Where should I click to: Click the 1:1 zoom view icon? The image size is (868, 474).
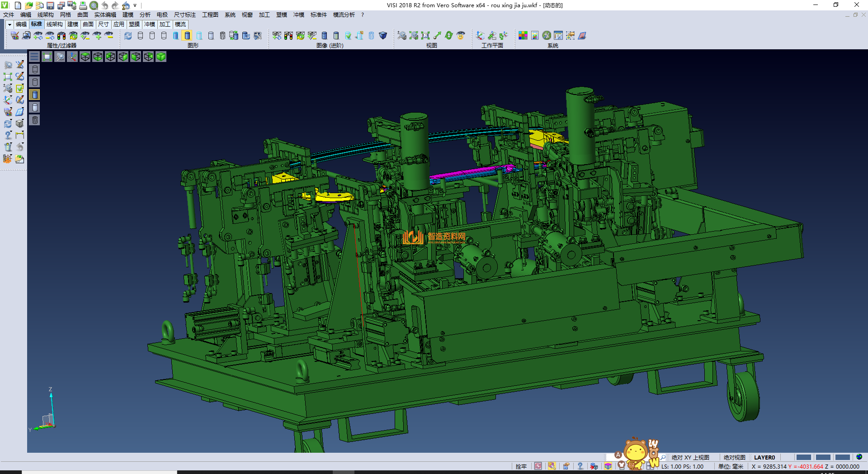pos(425,36)
